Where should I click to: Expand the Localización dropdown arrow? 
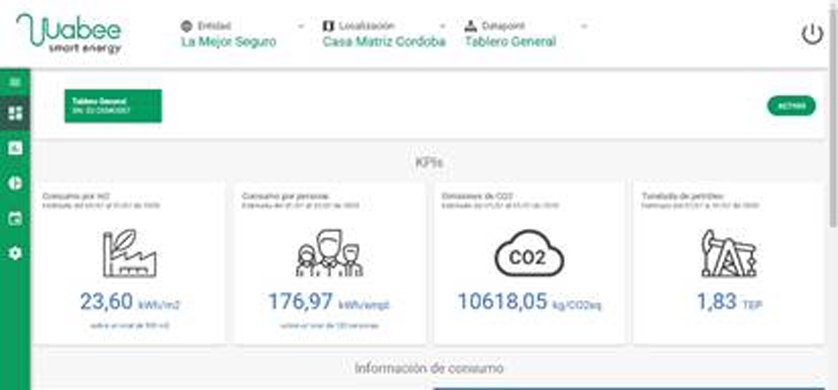(x=442, y=26)
